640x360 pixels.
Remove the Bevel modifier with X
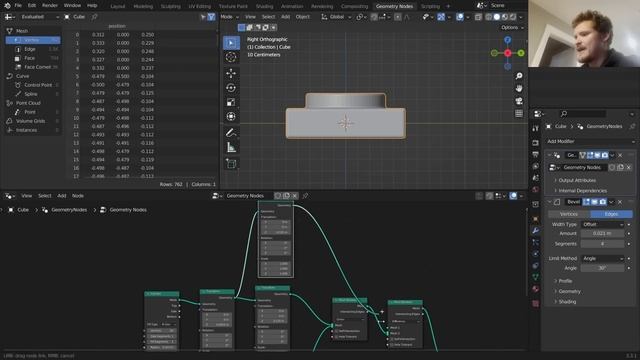[x=620, y=202]
